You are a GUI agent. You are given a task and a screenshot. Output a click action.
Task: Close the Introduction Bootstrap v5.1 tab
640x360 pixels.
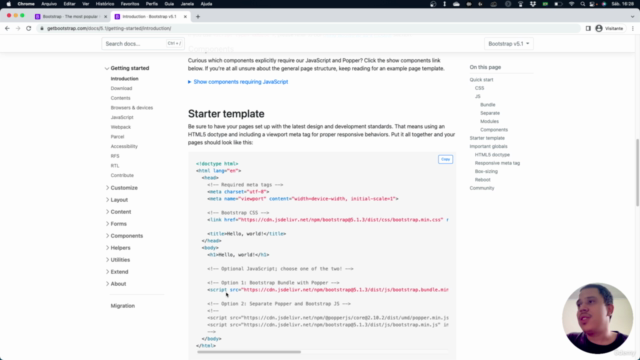click(185, 17)
